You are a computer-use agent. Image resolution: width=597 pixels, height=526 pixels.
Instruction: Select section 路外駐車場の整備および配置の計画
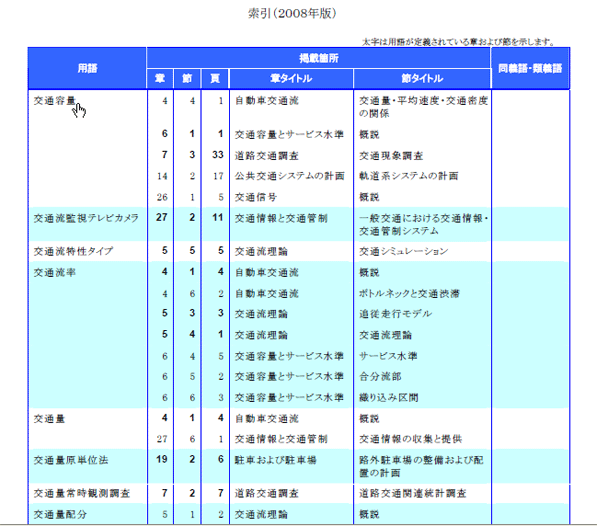tap(421, 466)
